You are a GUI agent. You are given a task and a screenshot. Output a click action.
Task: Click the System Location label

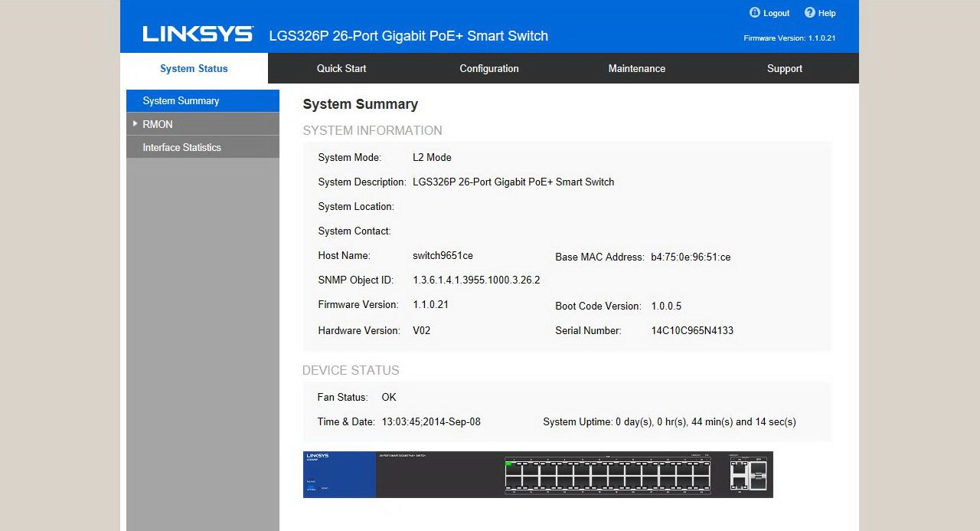356,206
